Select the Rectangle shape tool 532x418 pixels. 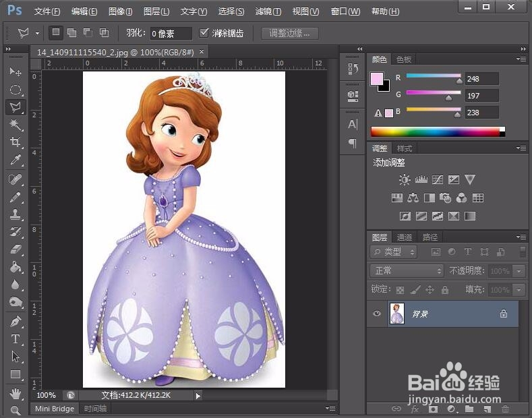16,374
